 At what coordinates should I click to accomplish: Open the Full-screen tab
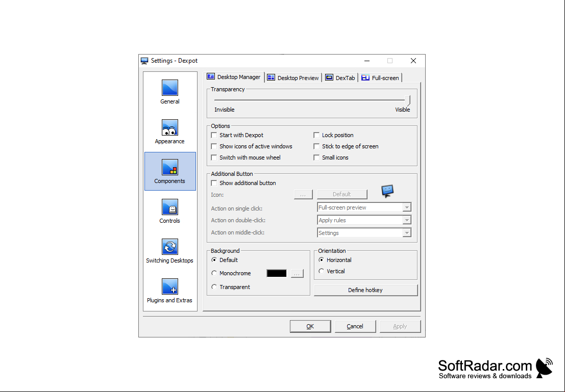coord(380,78)
